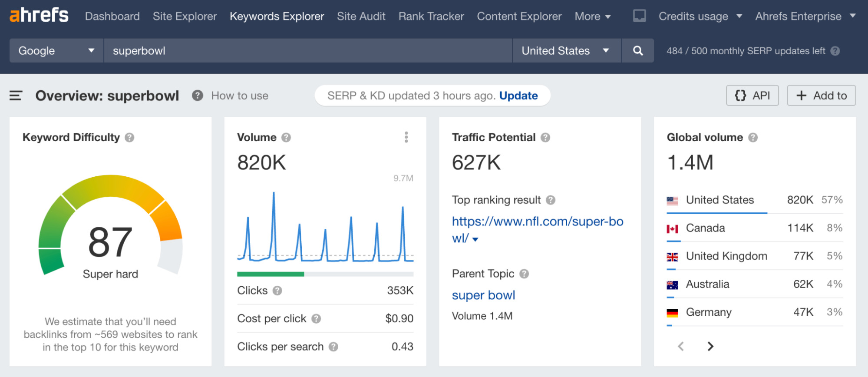Image resolution: width=868 pixels, height=377 pixels.
Task: Focus the superbowl keyword input field
Action: pos(308,50)
